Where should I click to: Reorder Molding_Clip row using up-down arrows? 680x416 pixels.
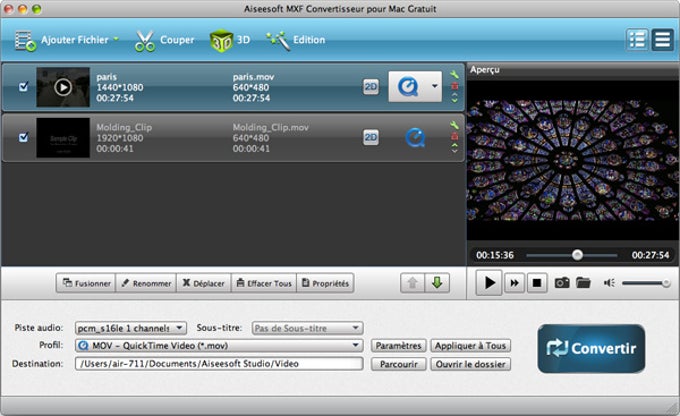[x=454, y=148]
